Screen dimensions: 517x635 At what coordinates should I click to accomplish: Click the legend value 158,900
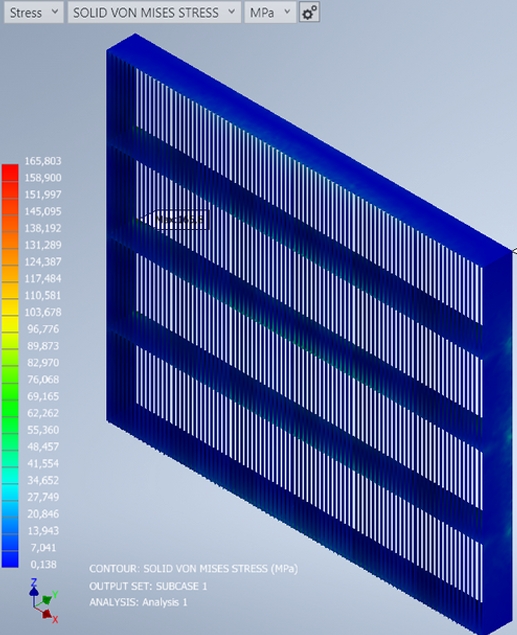pyautogui.click(x=43, y=178)
